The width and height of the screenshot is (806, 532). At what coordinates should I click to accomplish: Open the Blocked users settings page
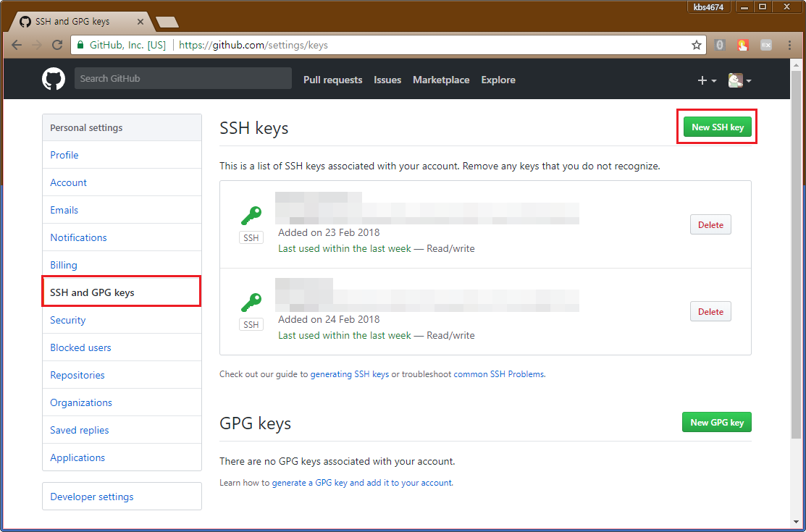(x=122, y=347)
